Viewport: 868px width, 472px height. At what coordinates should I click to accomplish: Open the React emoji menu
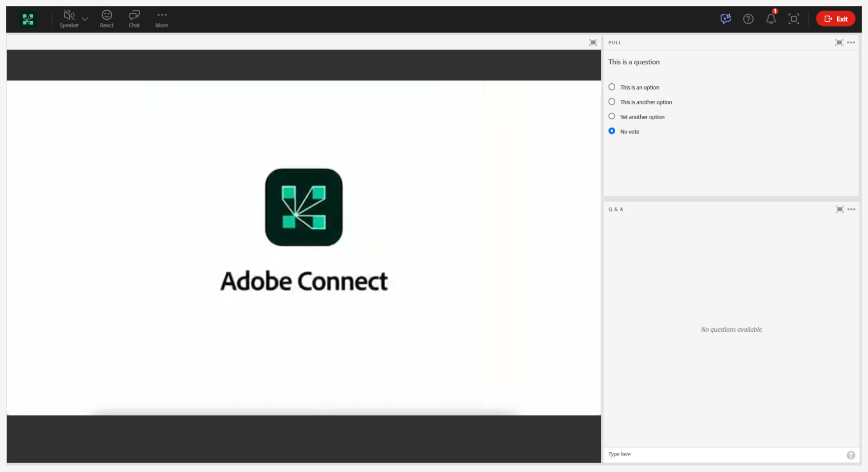tap(107, 19)
